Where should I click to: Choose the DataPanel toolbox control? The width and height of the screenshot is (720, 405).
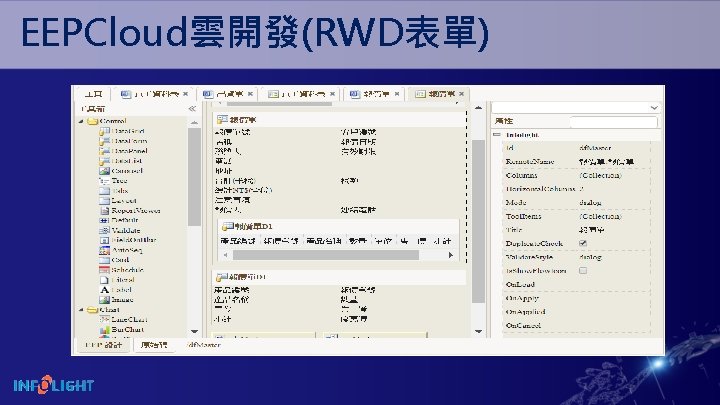pyautogui.click(x=104, y=151)
